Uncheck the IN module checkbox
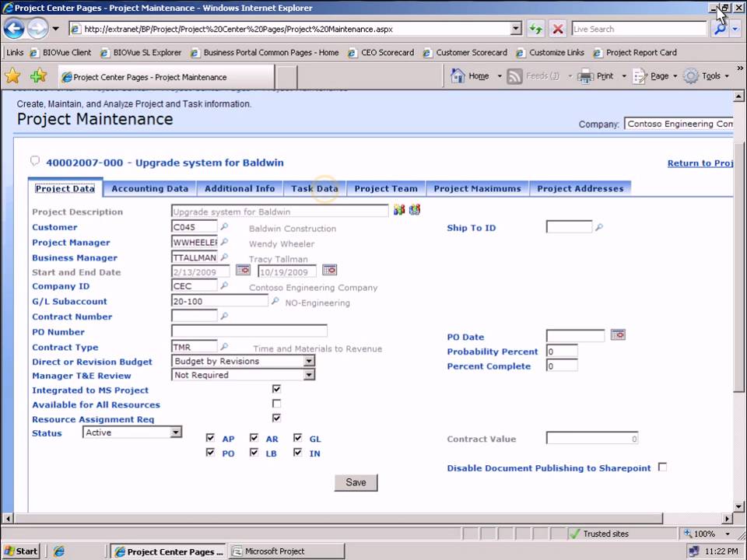The image size is (747, 560). pos(298,453)
